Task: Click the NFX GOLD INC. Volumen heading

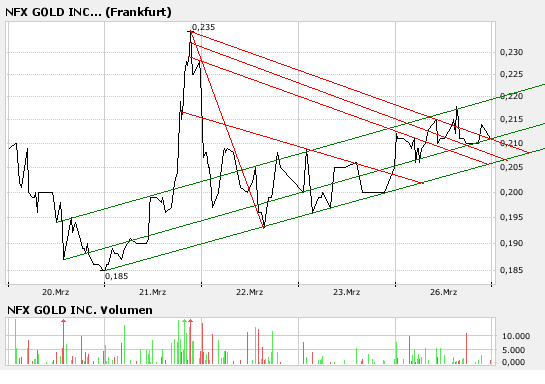Action: 80,310
